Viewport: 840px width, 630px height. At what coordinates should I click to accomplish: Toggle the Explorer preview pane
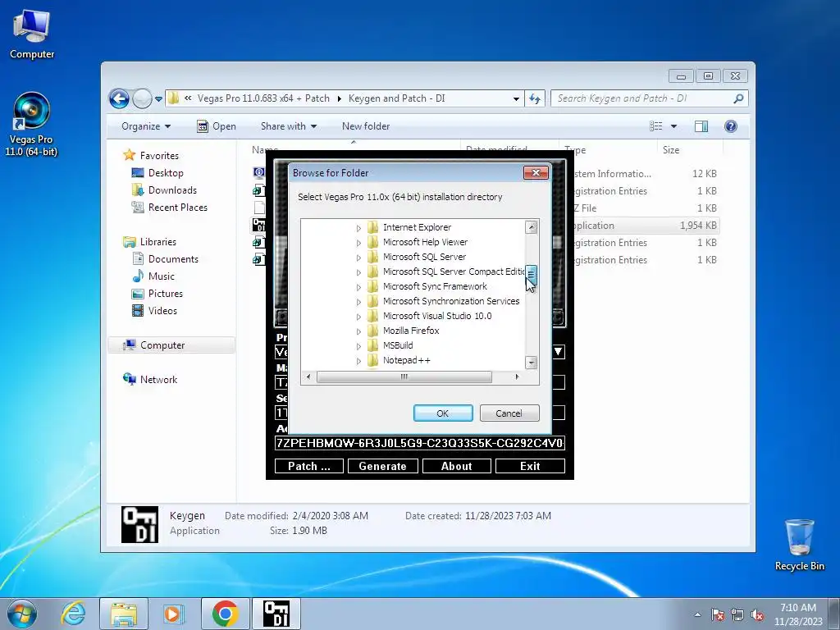tap(701, 126)
